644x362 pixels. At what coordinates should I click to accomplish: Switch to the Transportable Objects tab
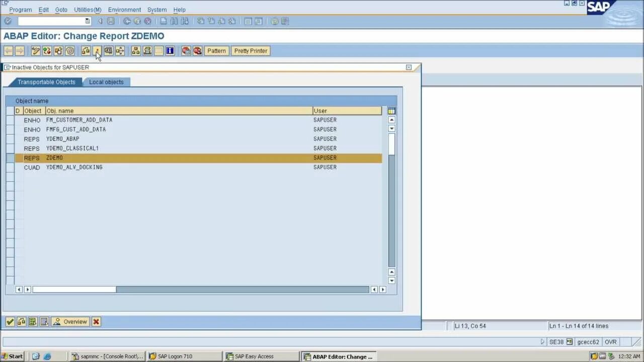click(x=46, y=82)
